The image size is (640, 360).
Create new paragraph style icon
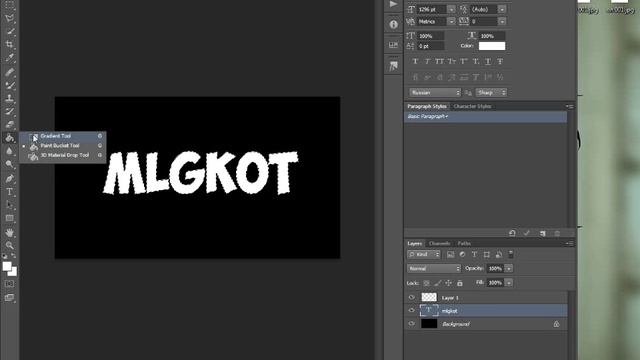pyautogui.click(x=542, y=233)
